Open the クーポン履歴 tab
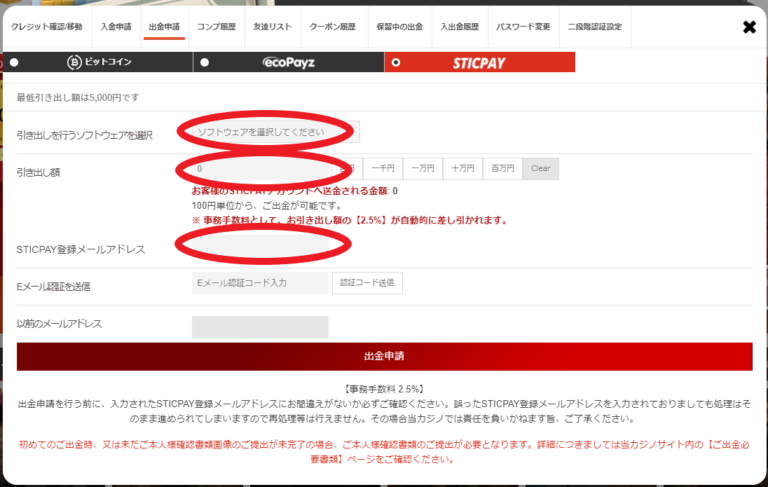Viewport: 768px width, 487px height. (332, 27)
